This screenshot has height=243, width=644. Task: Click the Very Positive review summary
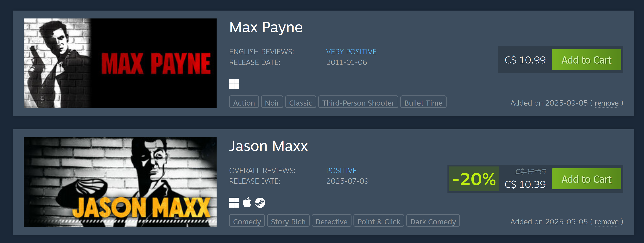351,52
